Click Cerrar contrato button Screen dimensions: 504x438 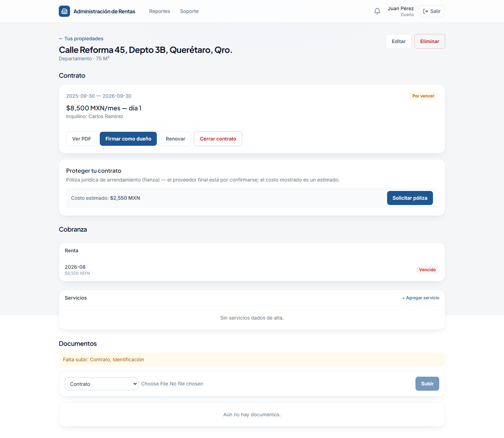coord(218,139)
